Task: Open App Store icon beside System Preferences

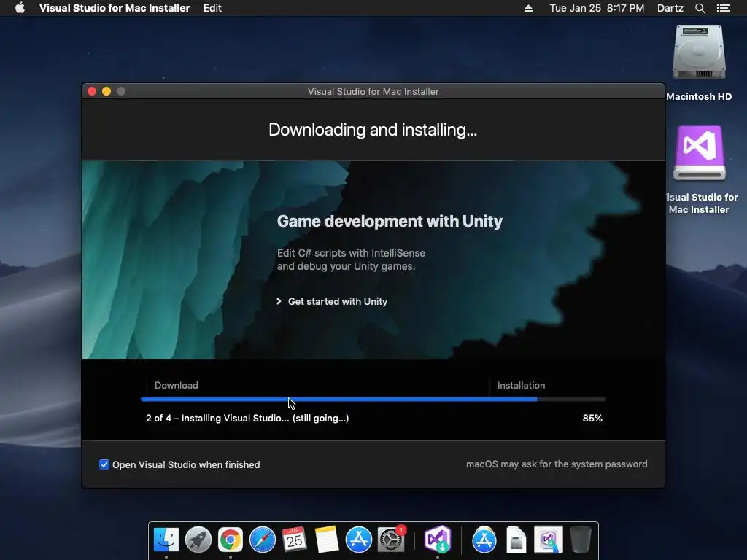Action: click(x=359, y=540)
